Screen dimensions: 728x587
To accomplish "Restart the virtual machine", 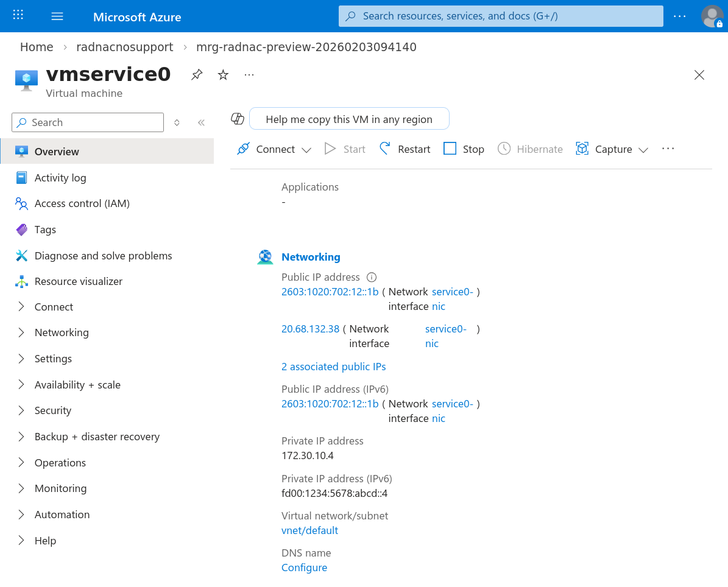I will (x=405, y=149).
